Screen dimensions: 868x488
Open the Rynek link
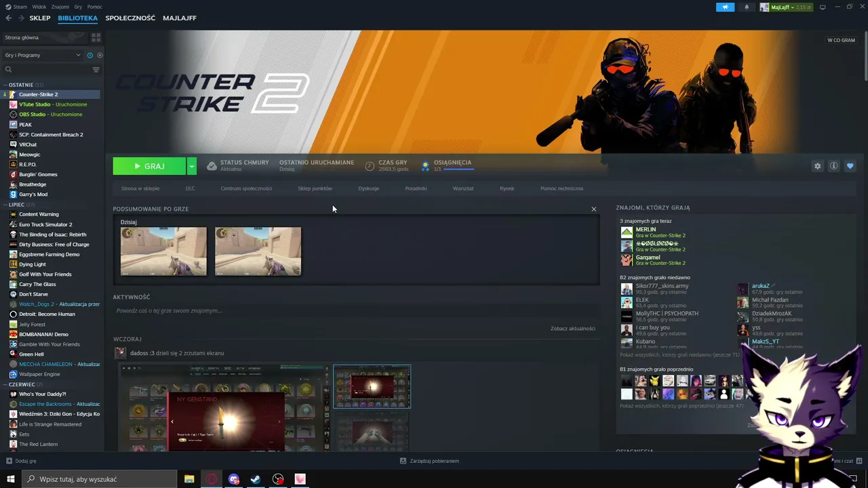(x=507, y=188)
